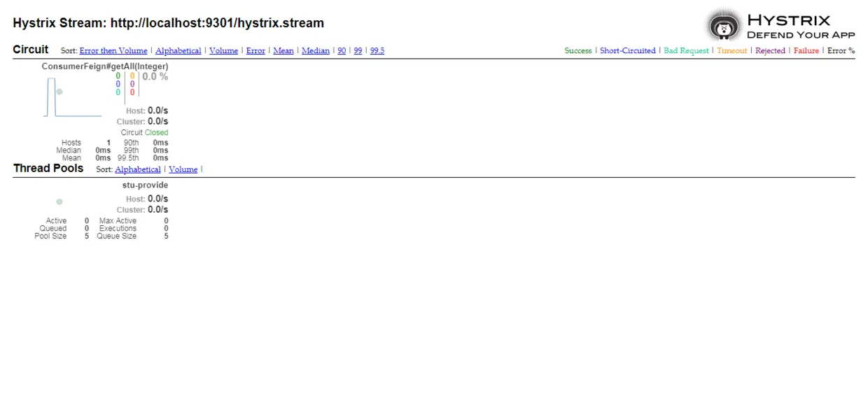
Task: Click the circuit Hosts label
Action: pos(71,143)
